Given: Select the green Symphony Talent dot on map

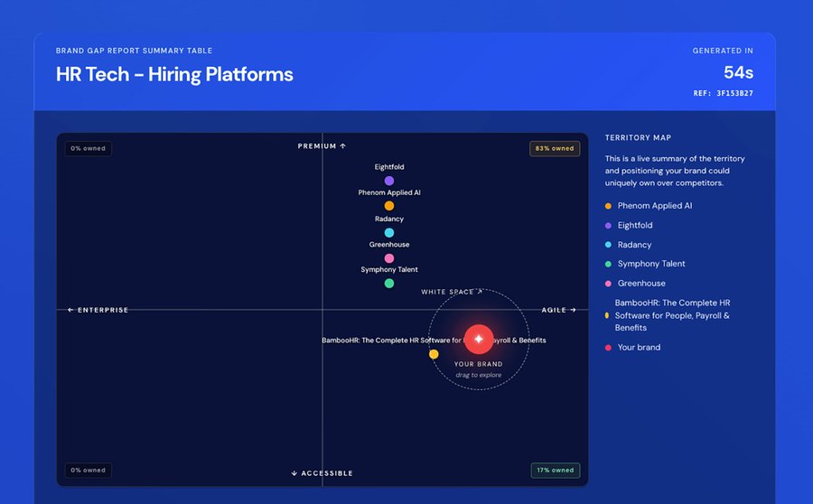Looking at the screenshot, I should point(388,284).
